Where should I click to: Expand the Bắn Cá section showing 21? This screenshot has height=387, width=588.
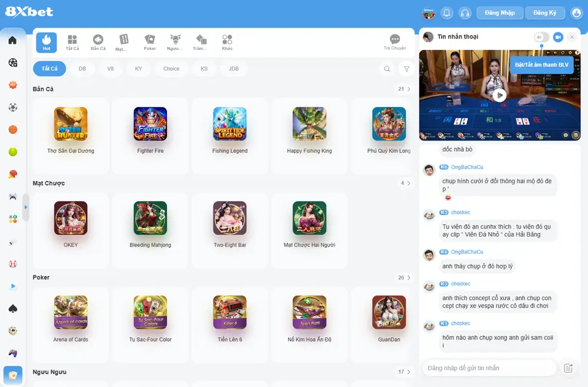[x=405, y=89]
